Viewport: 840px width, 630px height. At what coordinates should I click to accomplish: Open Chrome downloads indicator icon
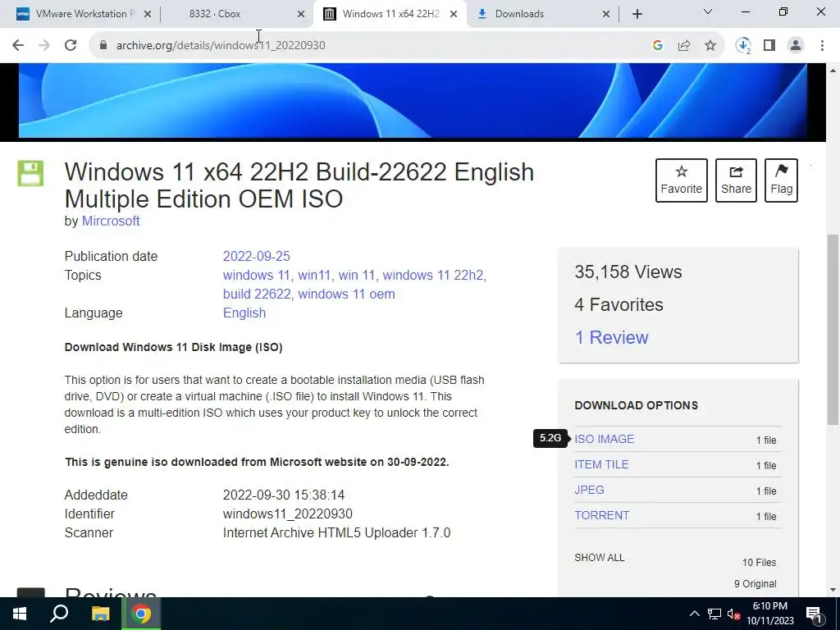(743, 46)
